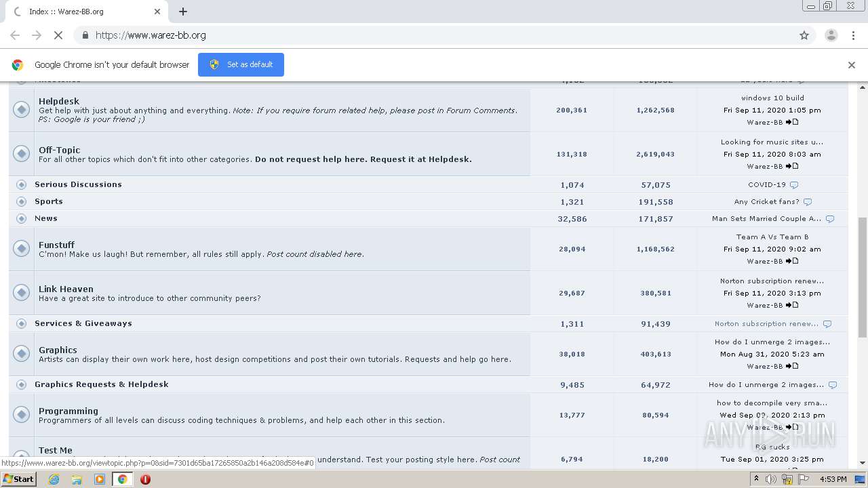View latest post icon in Services & Giveaways row
The image size is (868, 488).
[827, 324]
